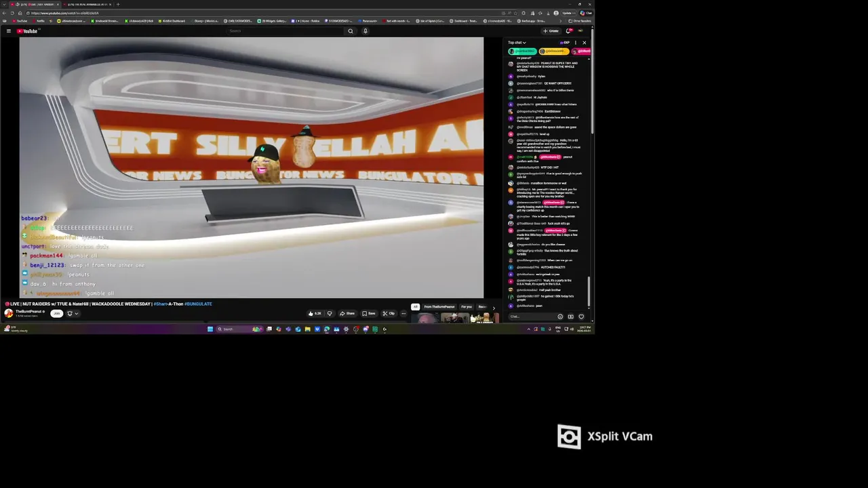Show hidden system tray icons chevron

coord(528,329)
